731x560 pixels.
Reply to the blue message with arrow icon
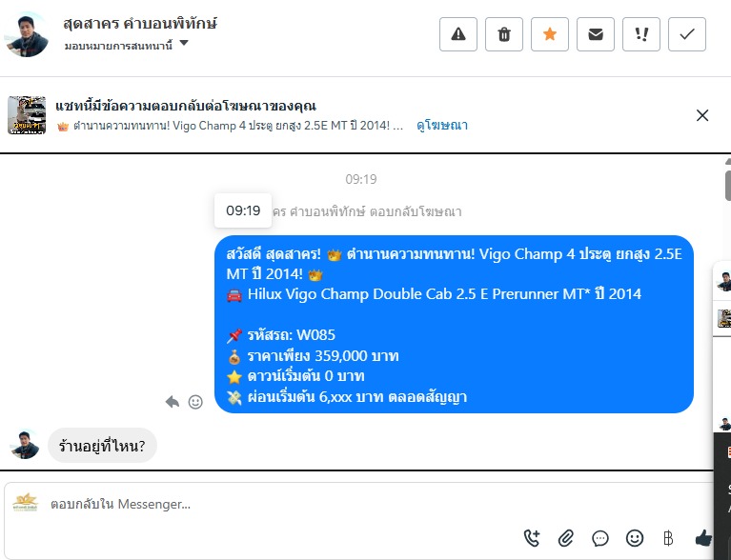coord(173,402)
